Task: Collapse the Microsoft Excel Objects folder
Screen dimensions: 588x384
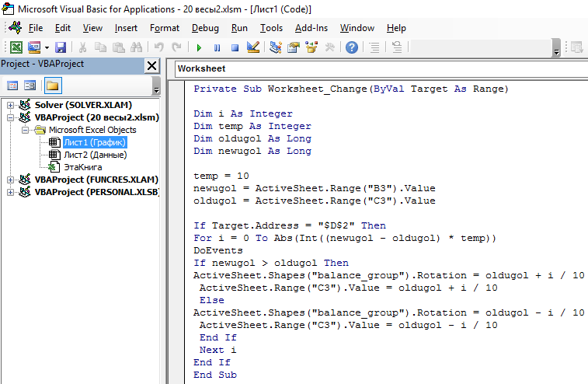Action: 25,130
